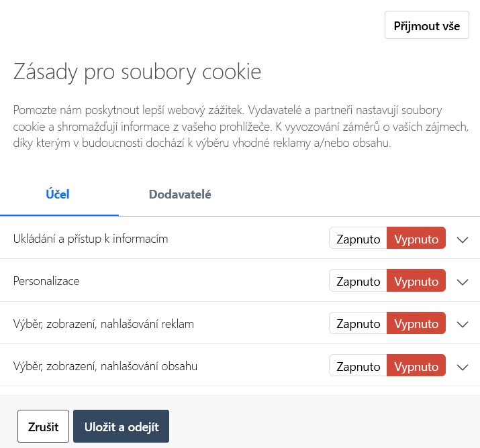Click the Ukládání a přístup k informacím label
480x448 pixels.
91,239
